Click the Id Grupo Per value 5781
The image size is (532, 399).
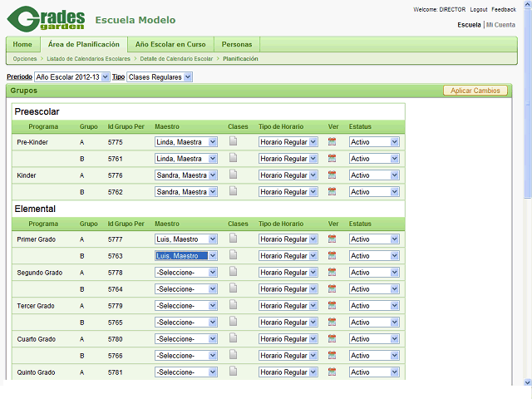(115, 372)
